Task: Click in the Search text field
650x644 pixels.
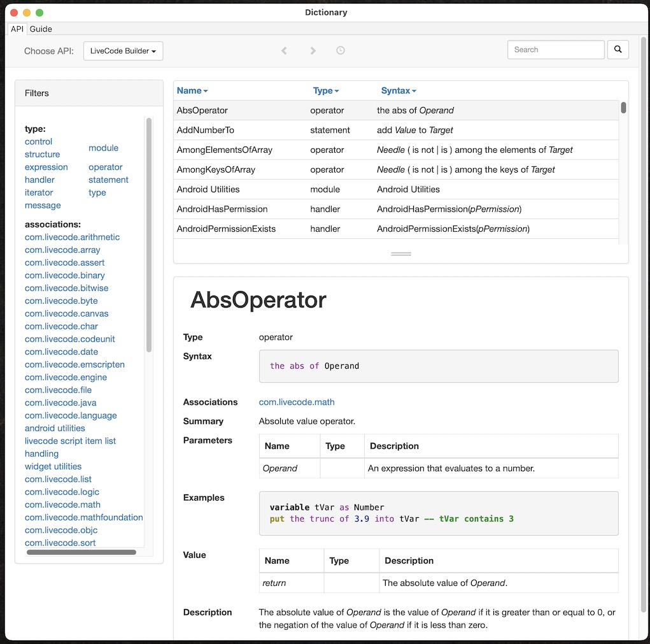Action: (555, 50)
